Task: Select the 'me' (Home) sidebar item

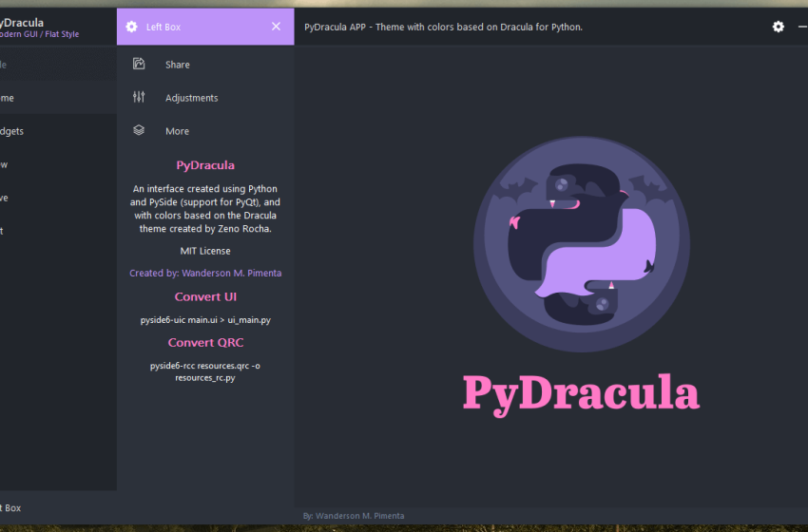Action: click(58, 98)
